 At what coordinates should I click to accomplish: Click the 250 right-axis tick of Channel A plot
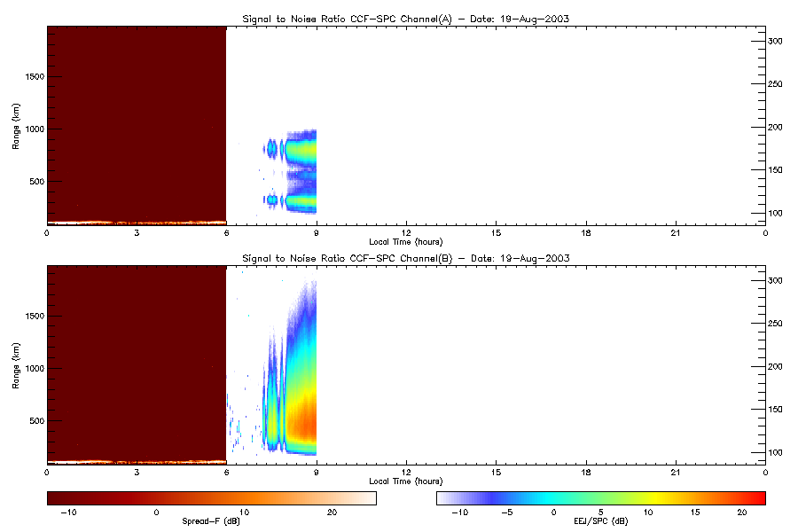pos(775,84)
